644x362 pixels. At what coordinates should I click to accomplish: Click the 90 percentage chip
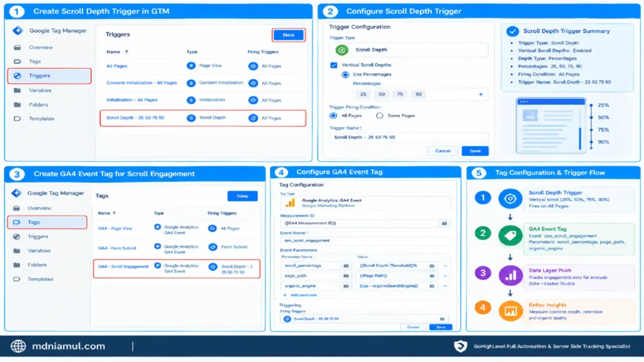point(418,94)
